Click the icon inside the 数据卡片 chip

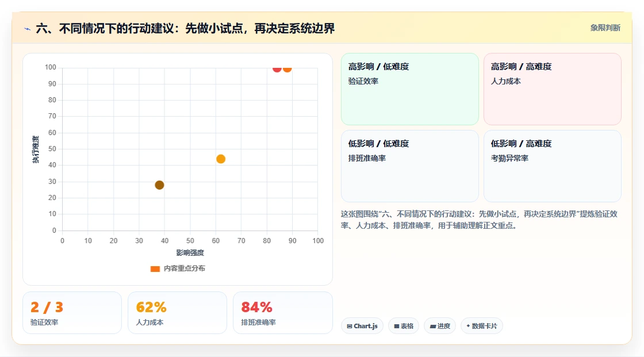468,326
